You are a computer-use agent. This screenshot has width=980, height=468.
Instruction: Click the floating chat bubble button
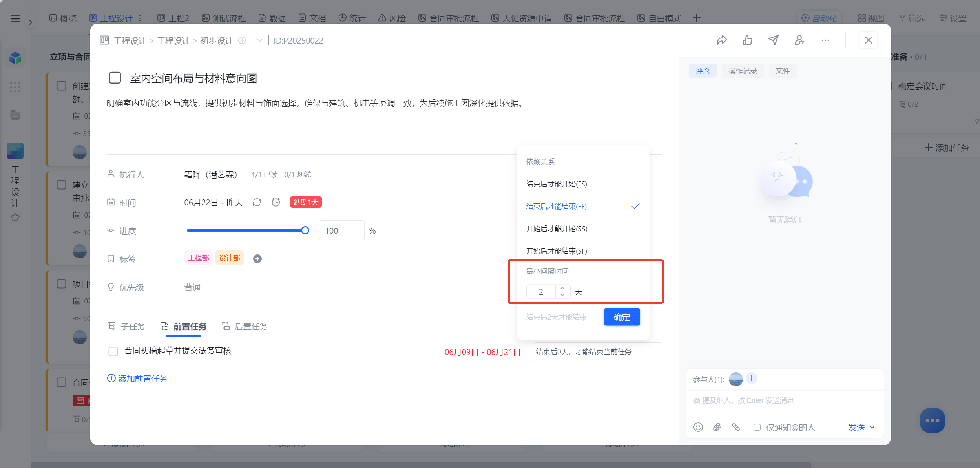(932, 420)
